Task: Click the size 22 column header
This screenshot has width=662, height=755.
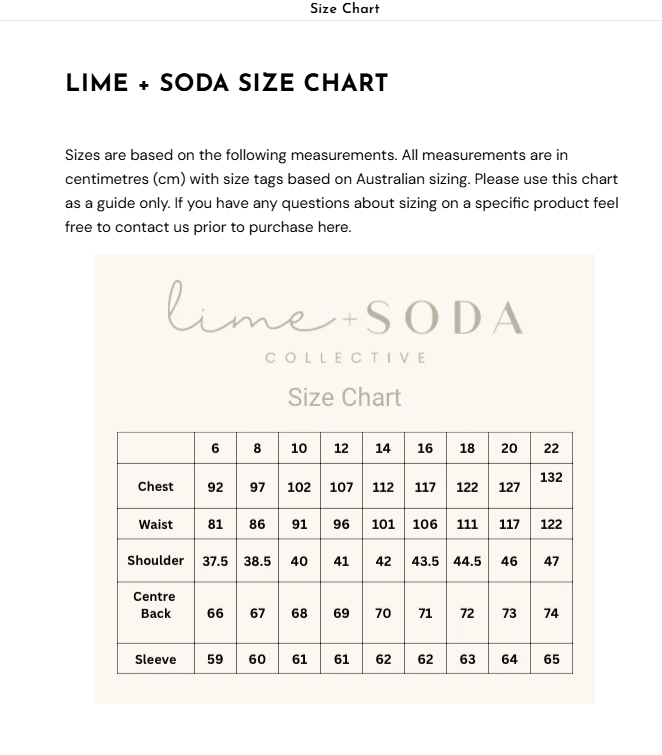Action: (551, 448)
